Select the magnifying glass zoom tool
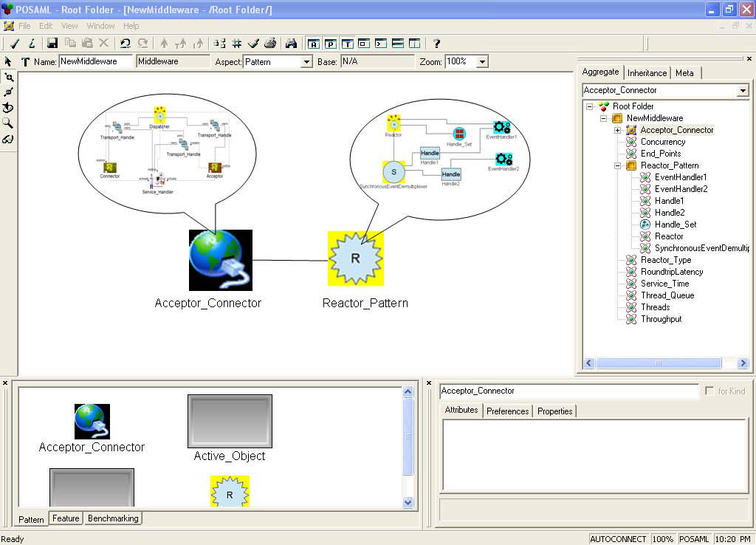756x545 pixels. pos(8,123)
